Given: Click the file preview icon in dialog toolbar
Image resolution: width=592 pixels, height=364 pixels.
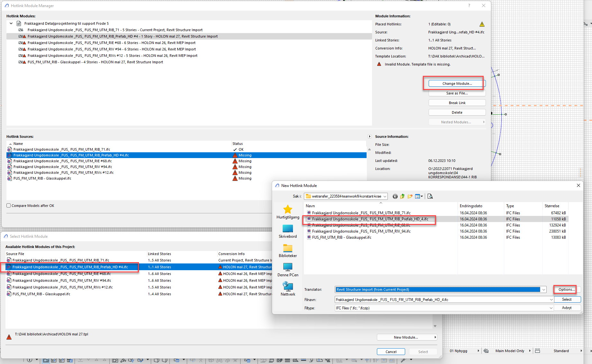Looking at the screenshot, I should (x=430, y=196).
